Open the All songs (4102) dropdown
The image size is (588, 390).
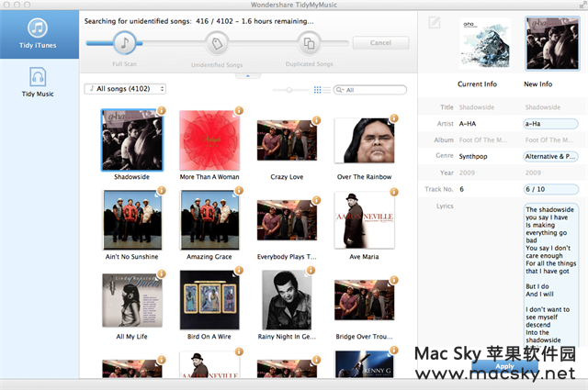pyautogui.click(x=125, y=89)
